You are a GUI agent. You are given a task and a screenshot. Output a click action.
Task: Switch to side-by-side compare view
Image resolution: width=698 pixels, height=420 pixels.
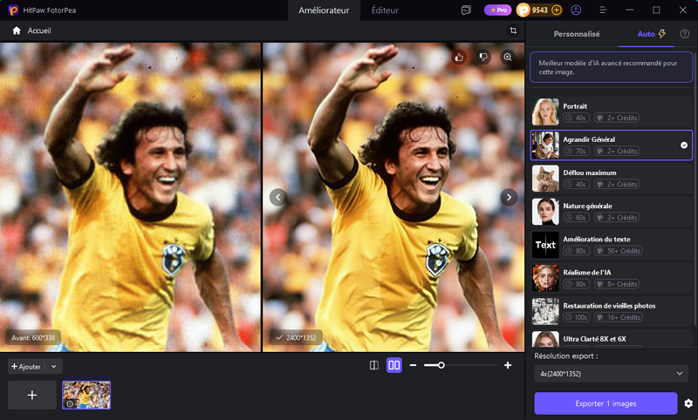click(x=394, y=365)
